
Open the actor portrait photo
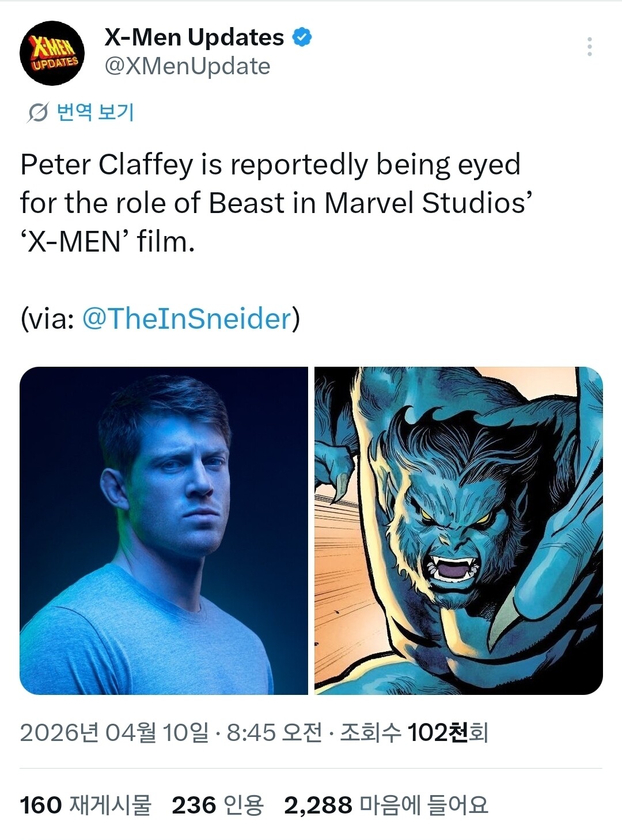pyautogui.click(x=164, y=530)
